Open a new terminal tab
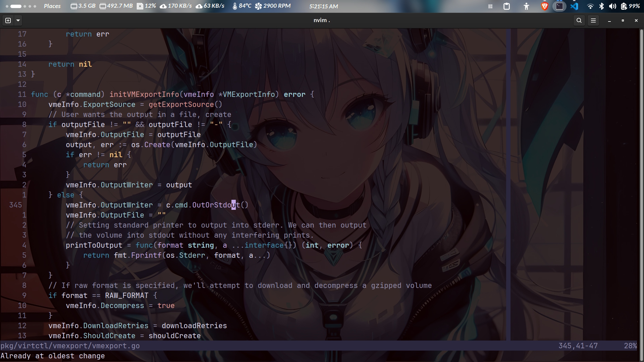This screenshot has height=362, width=644. pyautogui.click(x=8, y=20)
